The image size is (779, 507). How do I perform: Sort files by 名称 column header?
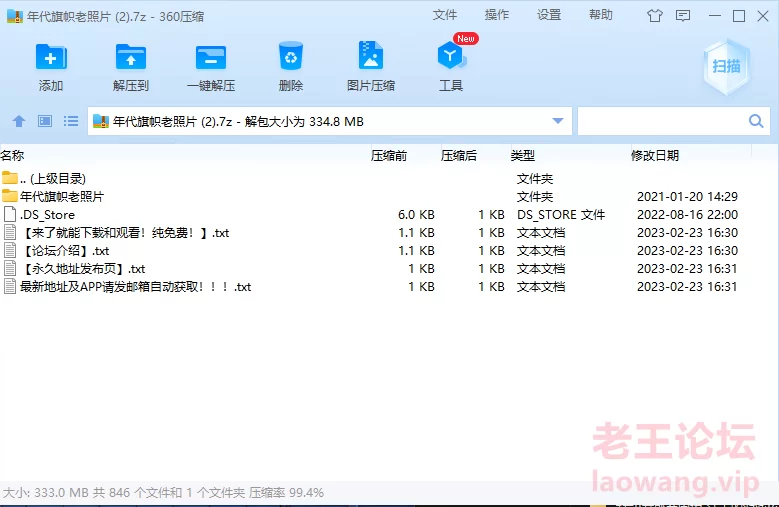[12, 155]
